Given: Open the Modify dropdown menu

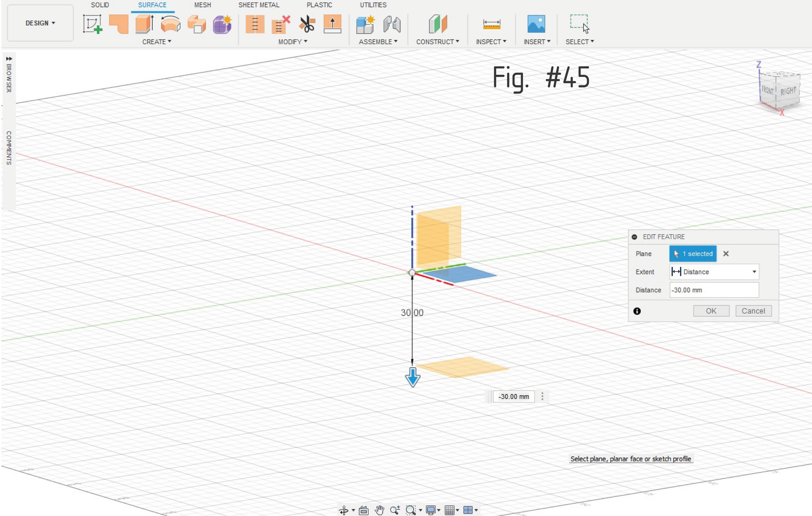Looking at the screenshot, I should 293,41.
